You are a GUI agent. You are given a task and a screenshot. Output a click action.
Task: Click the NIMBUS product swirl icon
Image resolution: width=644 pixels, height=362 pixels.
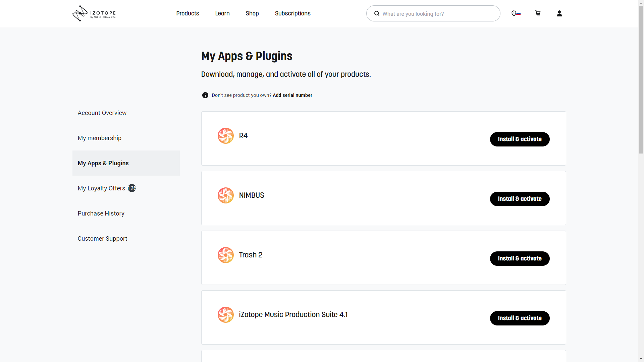[x=226, y=195]
